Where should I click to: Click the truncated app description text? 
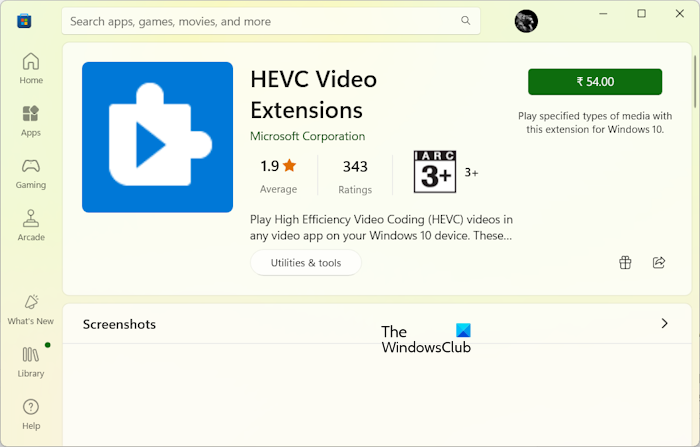381,227
